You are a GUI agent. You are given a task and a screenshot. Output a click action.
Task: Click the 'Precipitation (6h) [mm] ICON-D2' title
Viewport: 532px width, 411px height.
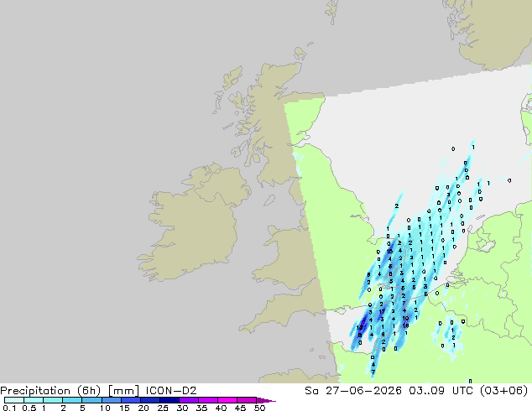(98, 391)
